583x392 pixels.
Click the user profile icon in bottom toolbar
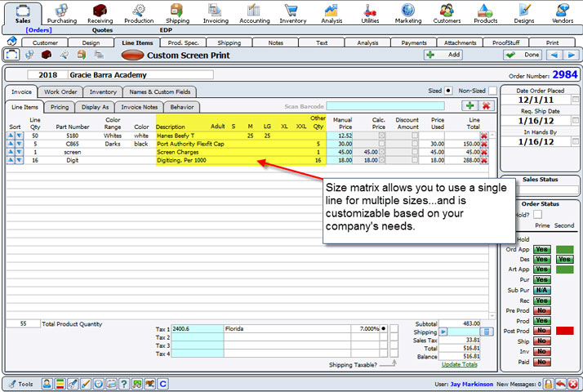click(x=47, y=384)
